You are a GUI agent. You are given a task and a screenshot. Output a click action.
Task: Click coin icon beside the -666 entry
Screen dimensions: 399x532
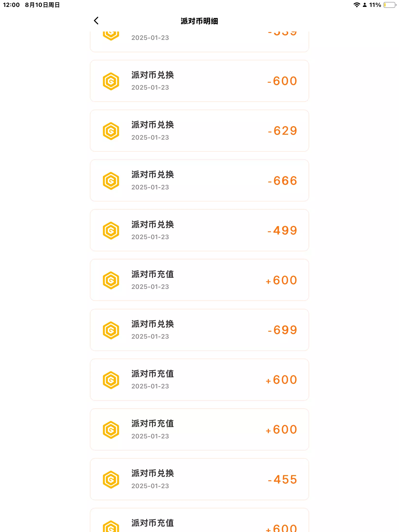pyautogui.click(x=111, y=181)
